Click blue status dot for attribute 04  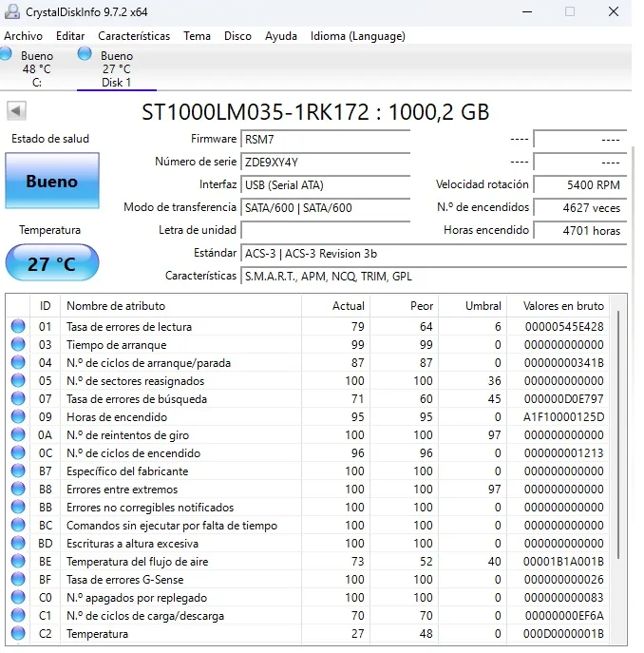tap(18, 362)
